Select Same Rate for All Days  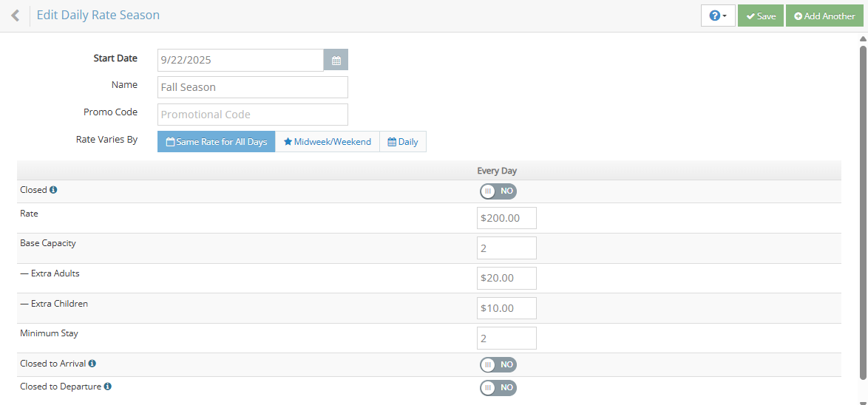(216, 142)
